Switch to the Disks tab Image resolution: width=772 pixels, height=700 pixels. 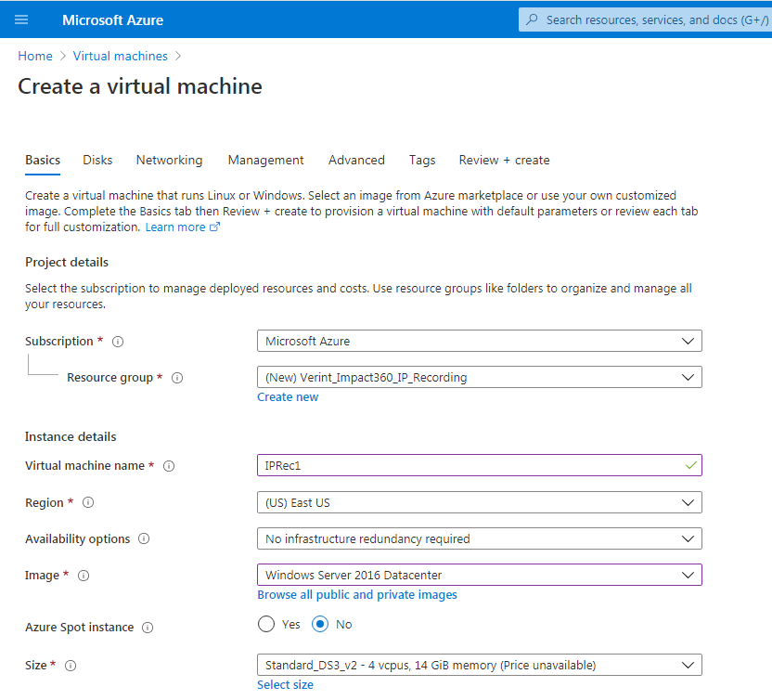pyautogui.click(x=96, y=160)
